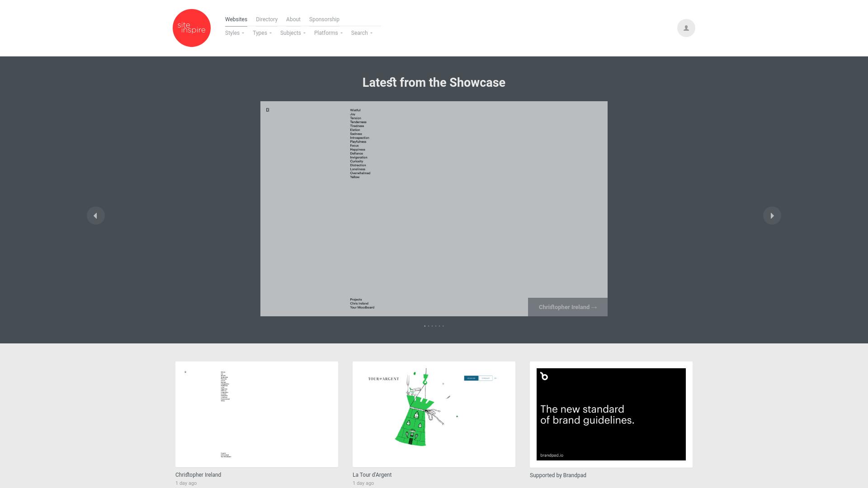Click the Christopher Ireland showcase button
Viewport: 868px width, 488px height.
pos(567,307)
